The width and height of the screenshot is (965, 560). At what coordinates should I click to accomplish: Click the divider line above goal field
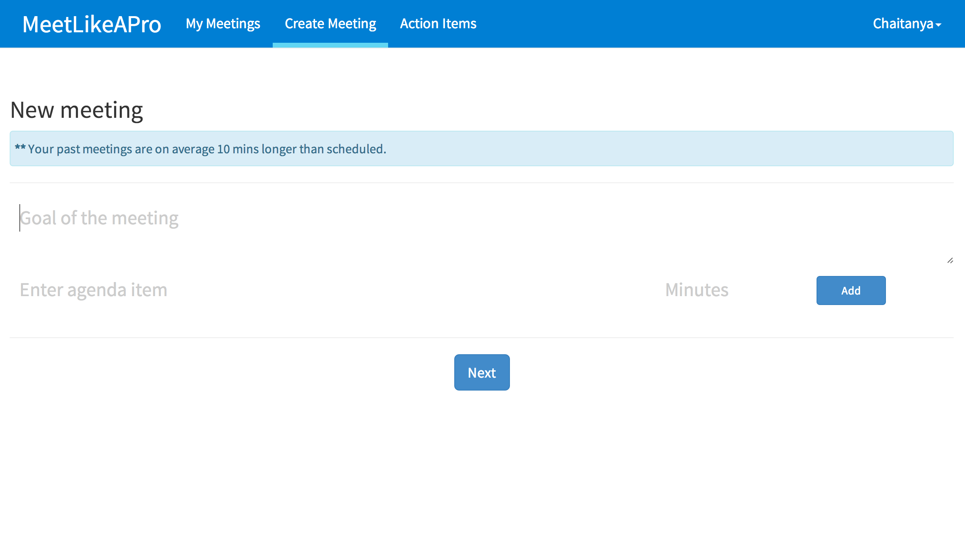[482, 183]
